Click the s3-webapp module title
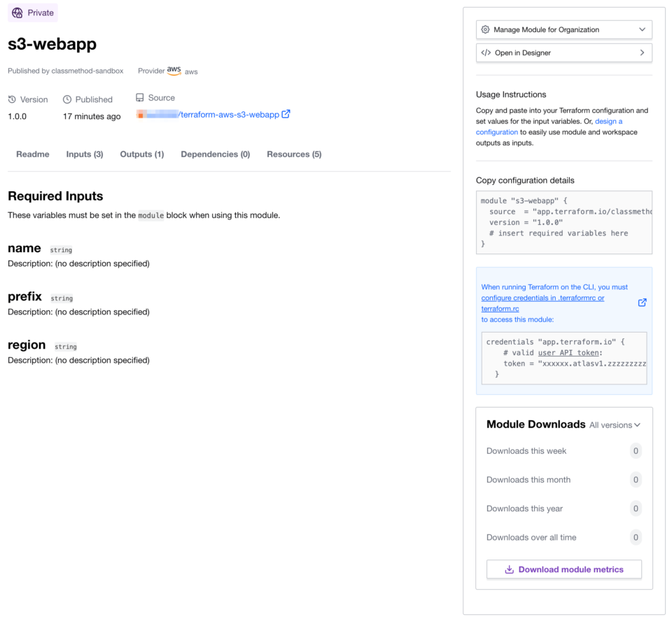 click(x=52, y=43)
